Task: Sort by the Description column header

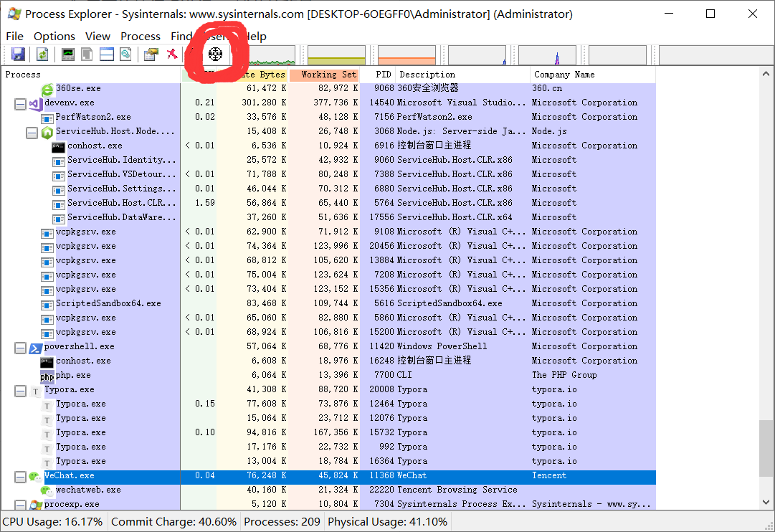Action: pyautogui.click(x=462, y=75)
